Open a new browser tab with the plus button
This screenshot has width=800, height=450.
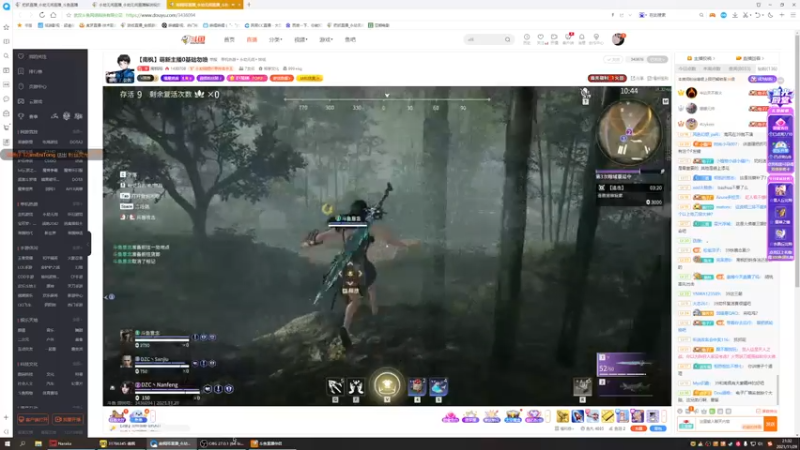[249, 5]
